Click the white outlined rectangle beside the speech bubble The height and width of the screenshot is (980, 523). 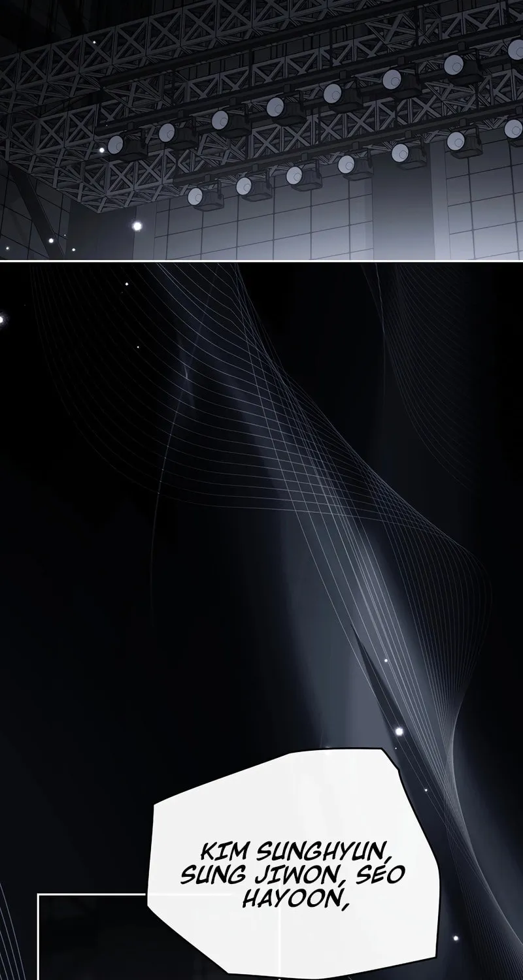159,937
